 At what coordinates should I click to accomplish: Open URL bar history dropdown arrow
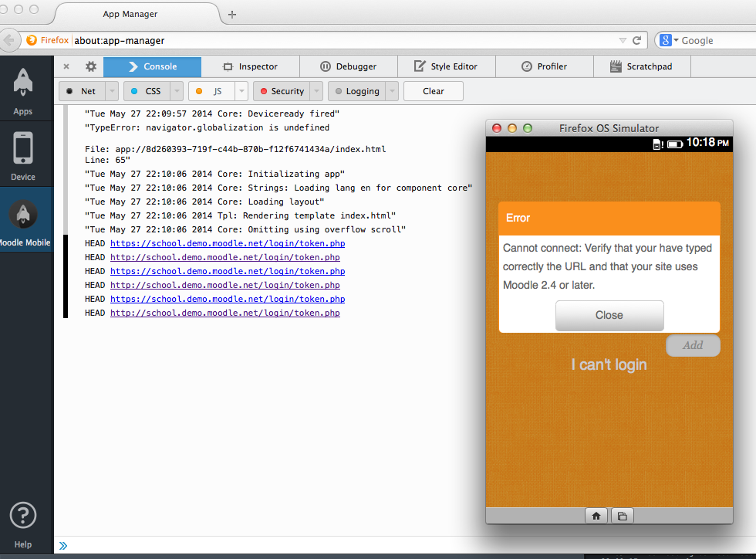pyautogui.click(x=623, y=41)
